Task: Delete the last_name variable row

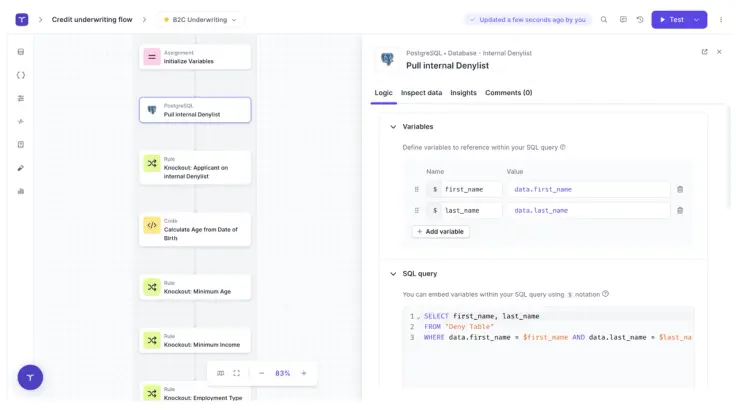Action: (x=680, y=210)
